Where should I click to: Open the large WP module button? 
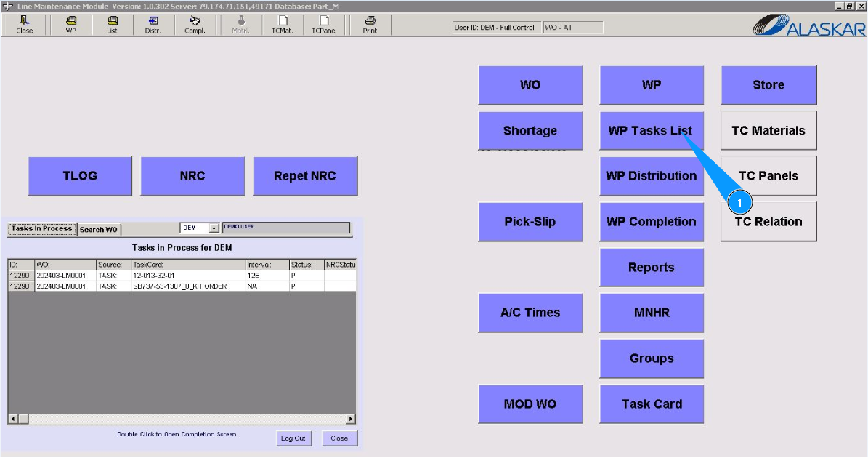click(x=652, y=85)
